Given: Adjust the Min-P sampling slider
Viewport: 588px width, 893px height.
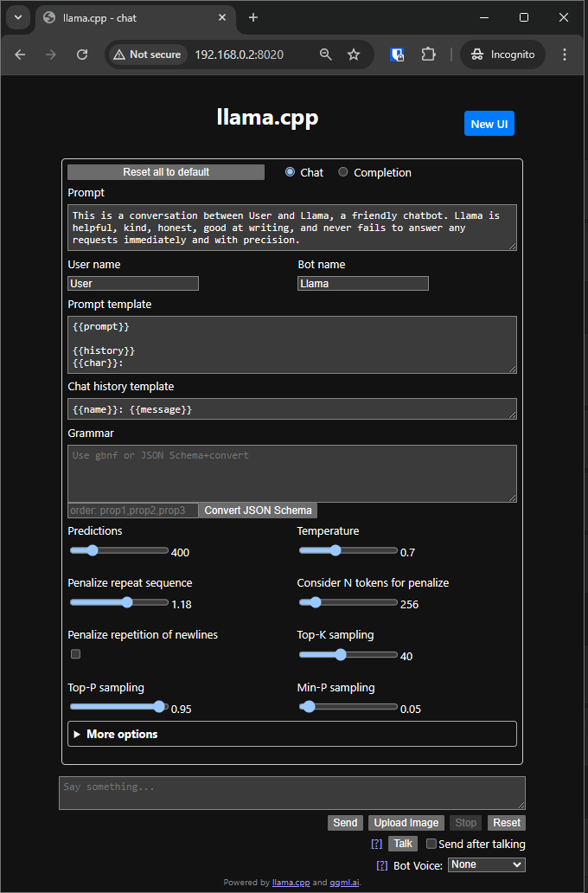Looking at the screenshot, I should tap(348, 707).
